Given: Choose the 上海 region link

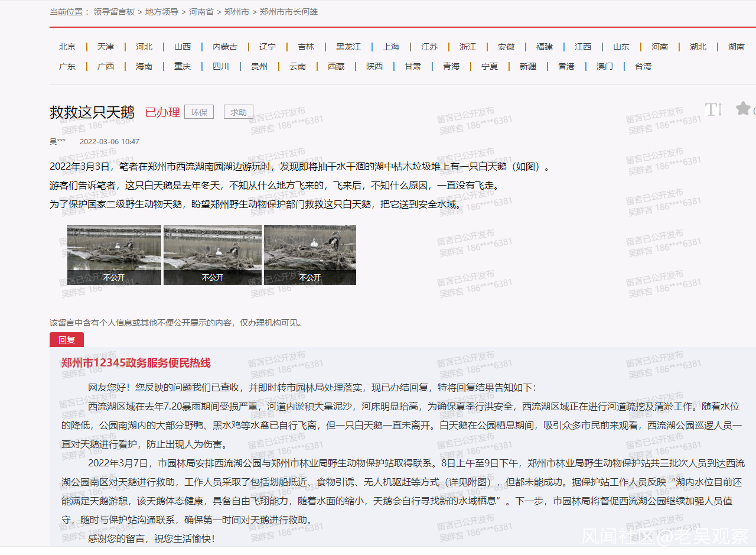Looking at the screenshot, I should pos(391,47).
